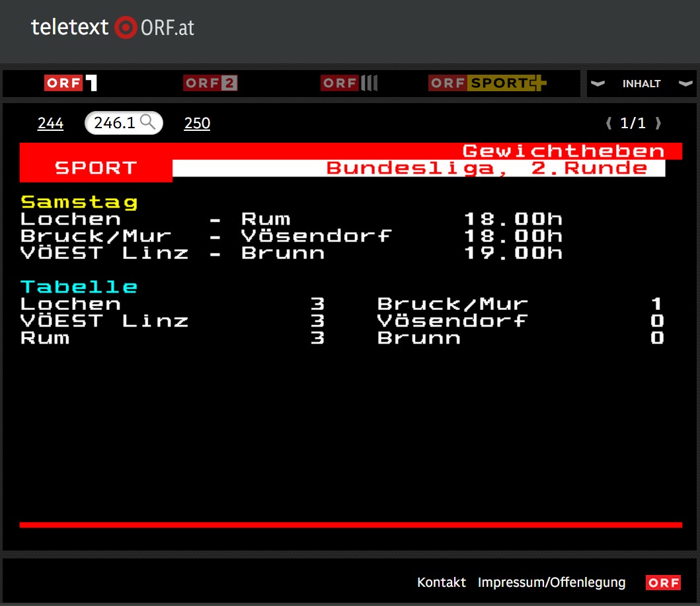Click VÖEST Linz's points value 3 in Tabelle

(317, 321)
